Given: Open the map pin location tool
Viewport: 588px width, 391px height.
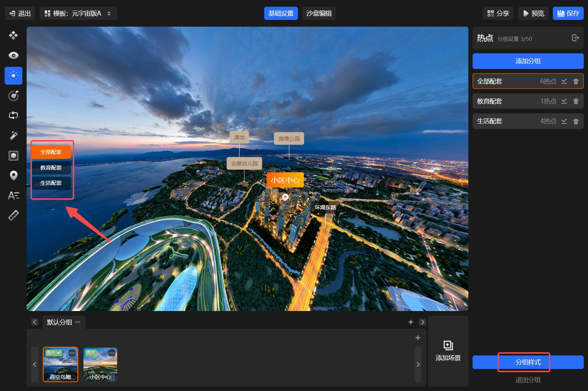Looking at the screenshot, I should 13,176.
